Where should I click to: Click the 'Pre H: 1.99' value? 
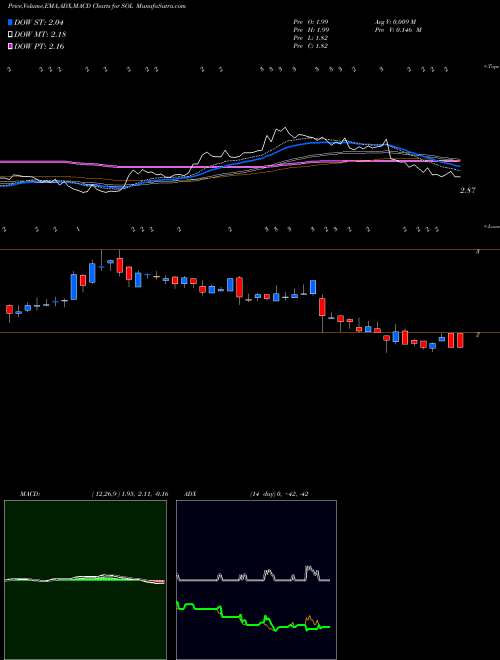tap(311, 30)
